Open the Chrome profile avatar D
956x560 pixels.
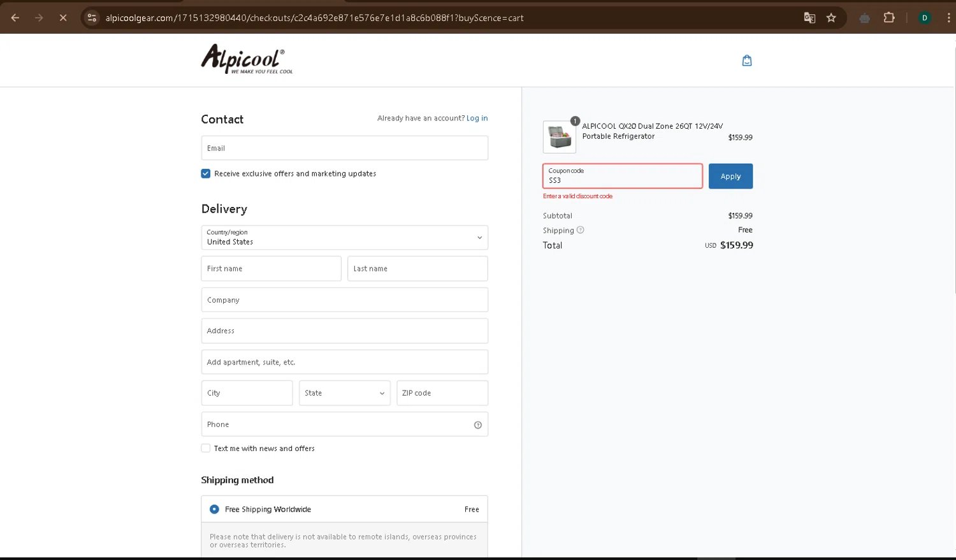click(x=924, y=18)
